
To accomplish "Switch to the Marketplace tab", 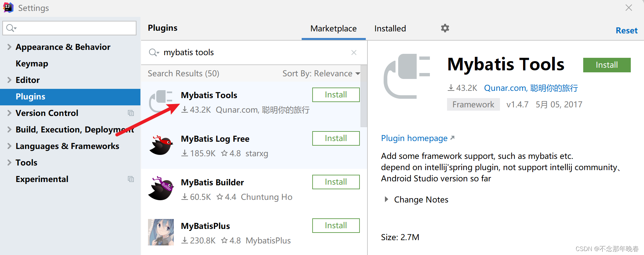I will [x=333, y=28].
